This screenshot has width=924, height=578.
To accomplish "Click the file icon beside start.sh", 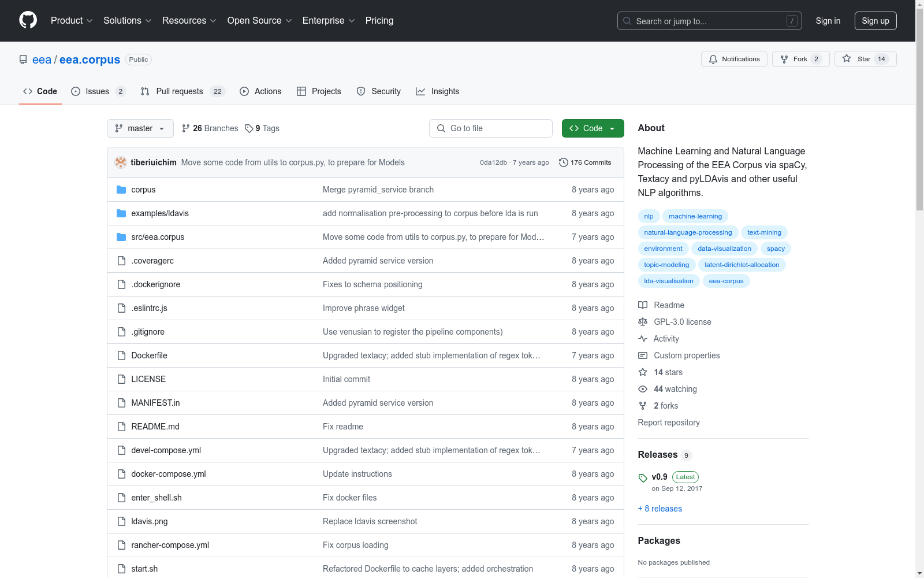I will tap(121, 569).
